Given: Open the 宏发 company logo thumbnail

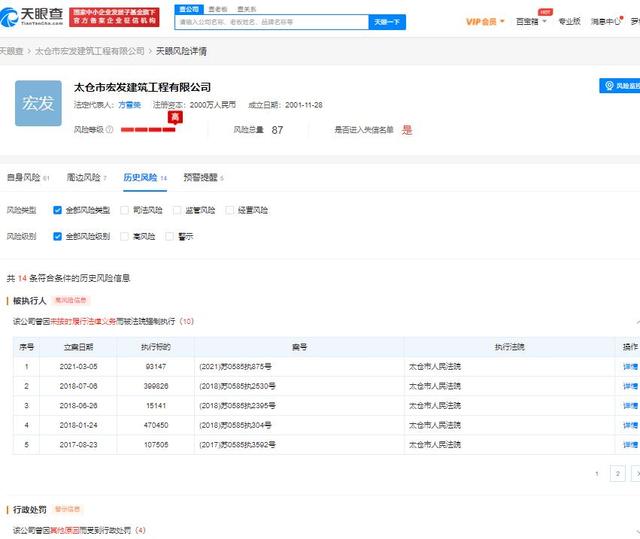Looking at the screenshot, I should click(x=38, y=103).
